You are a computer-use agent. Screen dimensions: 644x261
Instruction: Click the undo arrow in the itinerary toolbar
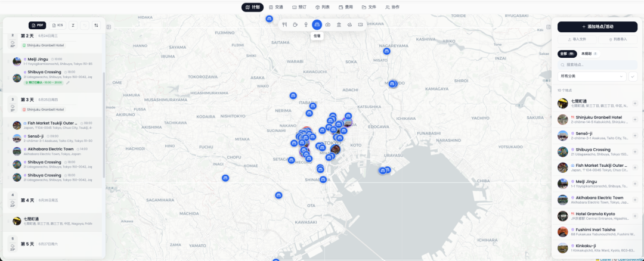tap(84, 26)
